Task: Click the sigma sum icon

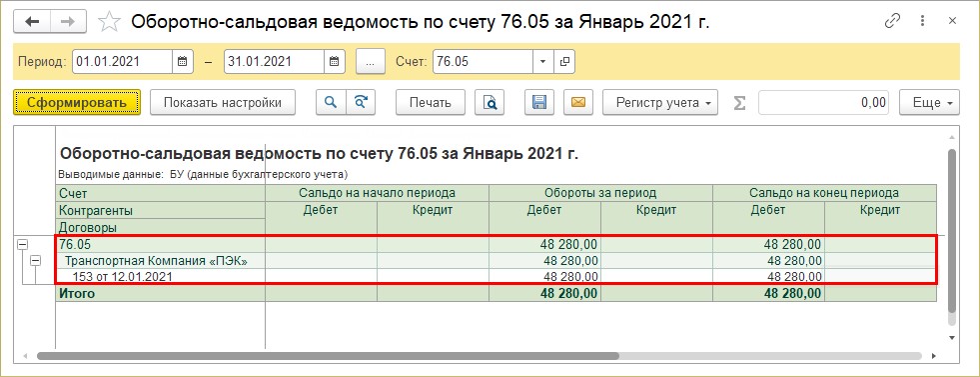Action: pos(739,103)
